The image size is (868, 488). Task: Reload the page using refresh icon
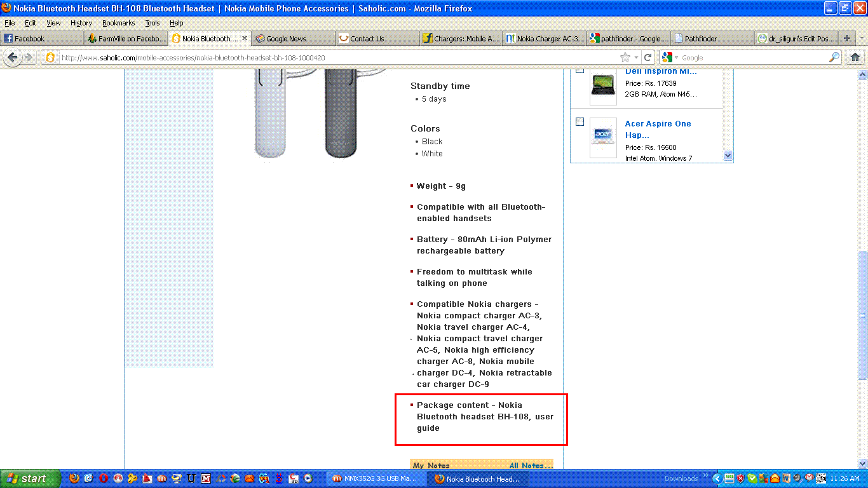pos(648,57)
